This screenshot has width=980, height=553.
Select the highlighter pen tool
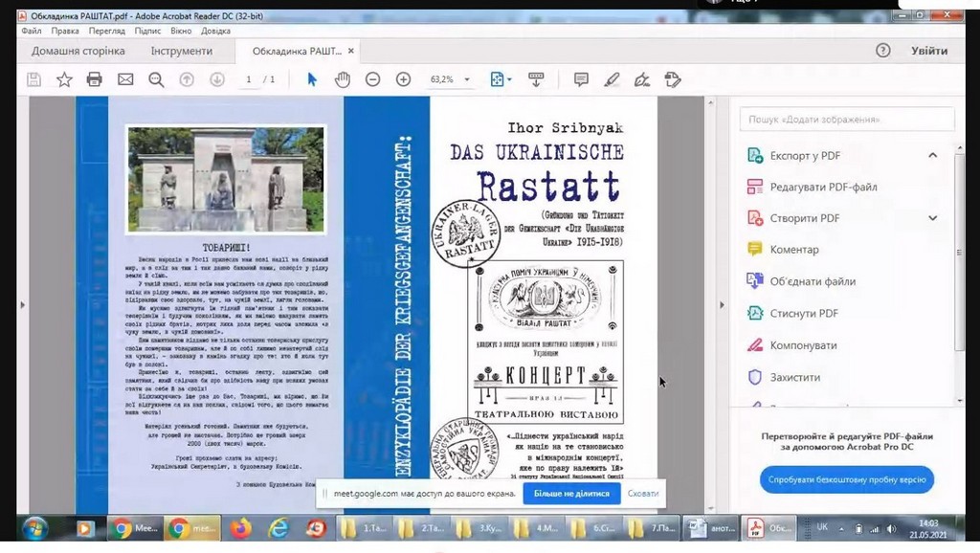(612, 79)
